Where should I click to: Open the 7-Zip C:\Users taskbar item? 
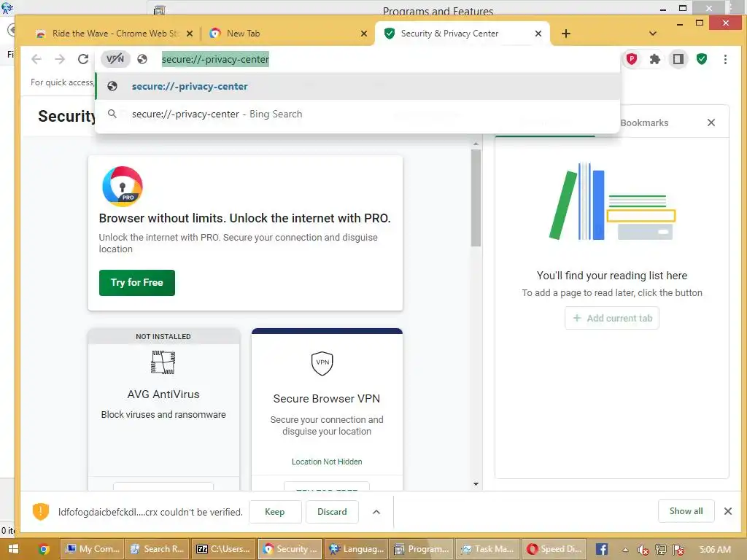pos(223,549)
